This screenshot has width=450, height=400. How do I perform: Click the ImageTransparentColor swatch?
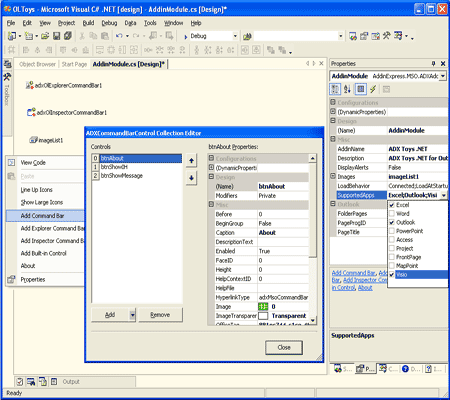[263, 316]
